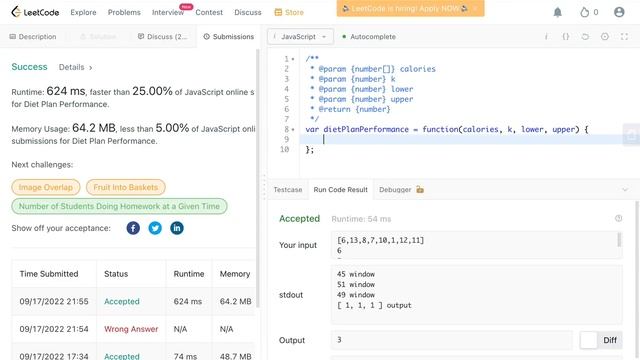
Task: Reset code to default icon
Action: tap(585, 37)
